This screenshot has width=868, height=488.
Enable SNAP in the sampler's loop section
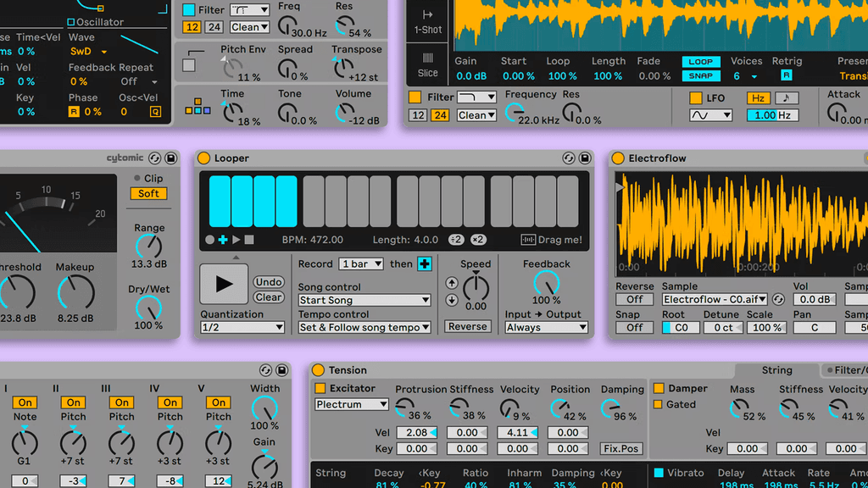(x=700, y=75)
